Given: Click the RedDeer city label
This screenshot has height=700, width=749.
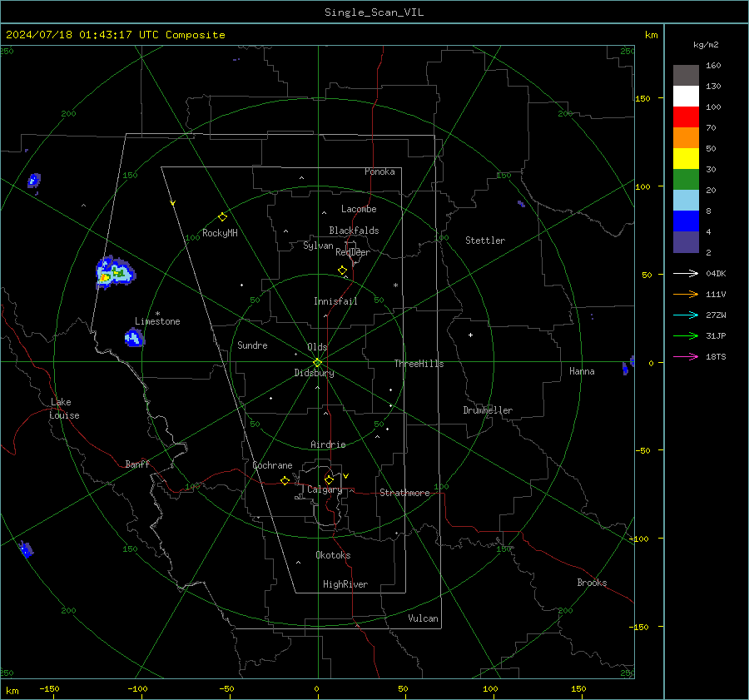Looking at the screenshot, I should [x=353, y=252].
